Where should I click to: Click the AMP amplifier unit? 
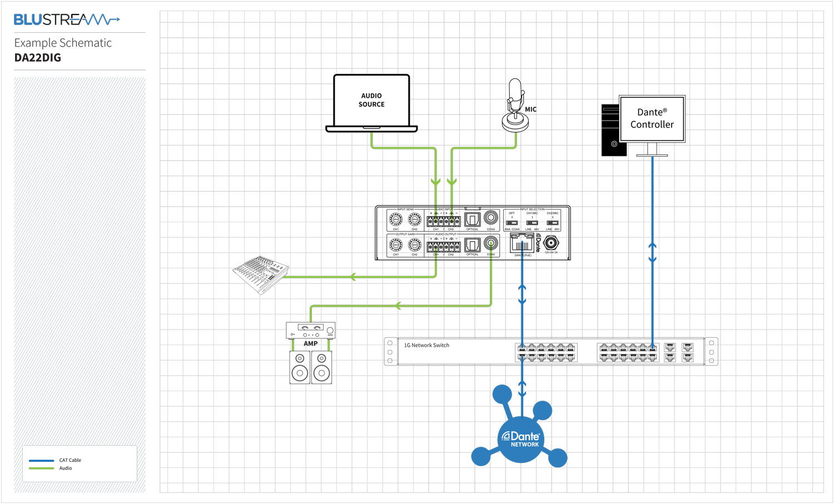[x=310, y=331]
